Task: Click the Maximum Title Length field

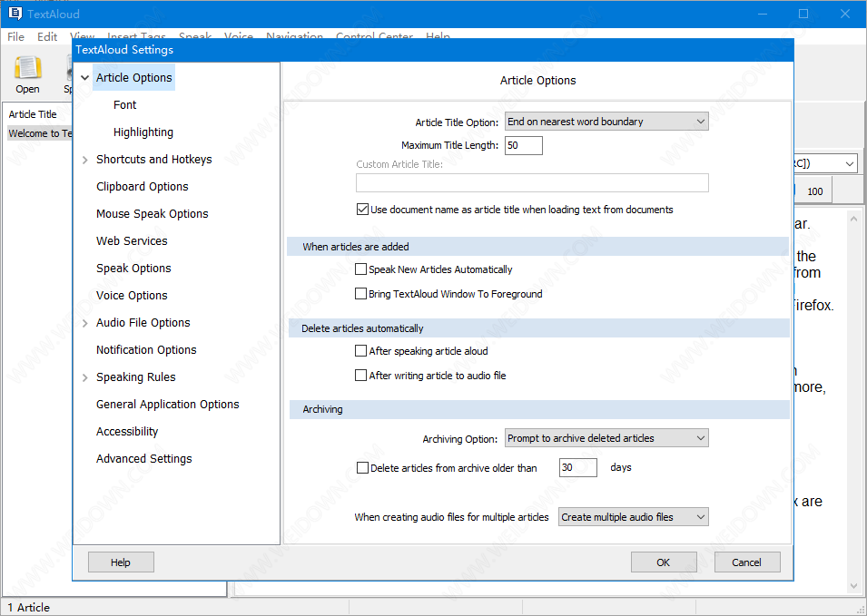Action: [523, 145]
